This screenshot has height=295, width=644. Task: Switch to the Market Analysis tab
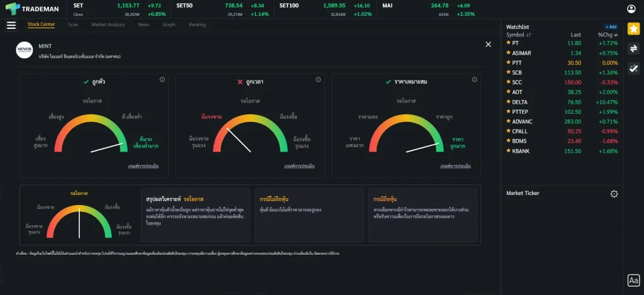point(108,25)
